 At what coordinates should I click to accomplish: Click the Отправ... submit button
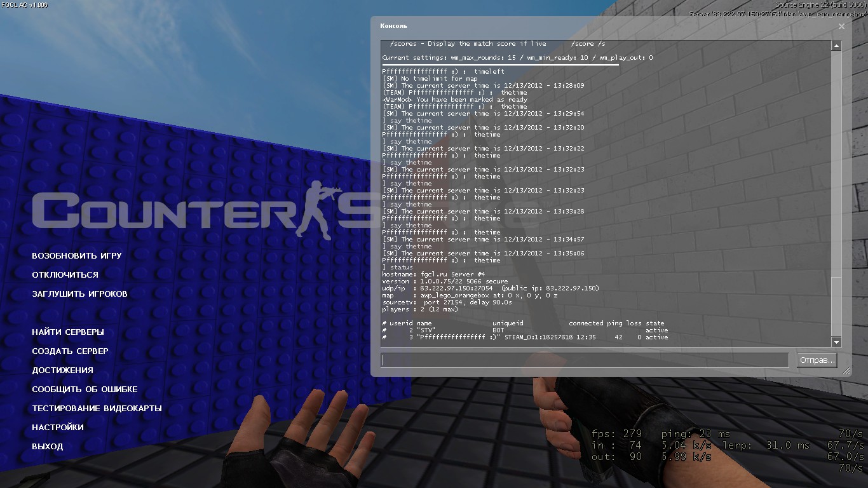pyautogui.click(x=817, y=360)
